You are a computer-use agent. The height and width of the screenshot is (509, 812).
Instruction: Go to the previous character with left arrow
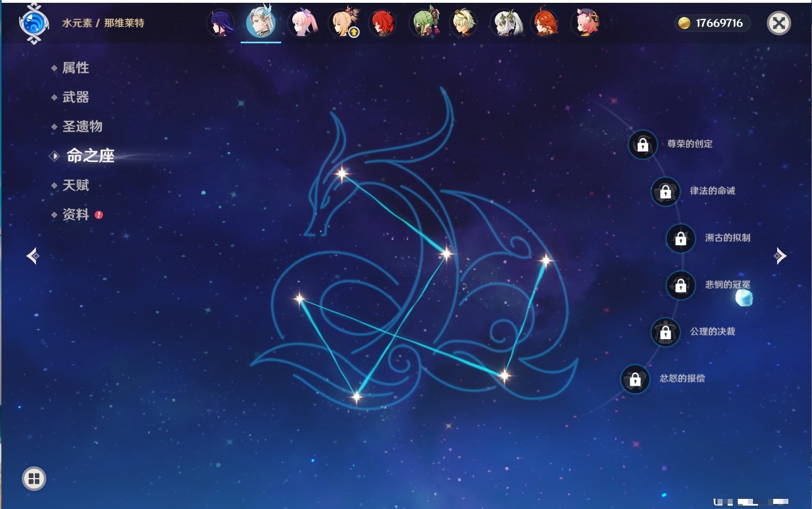(x=33, y=256)
